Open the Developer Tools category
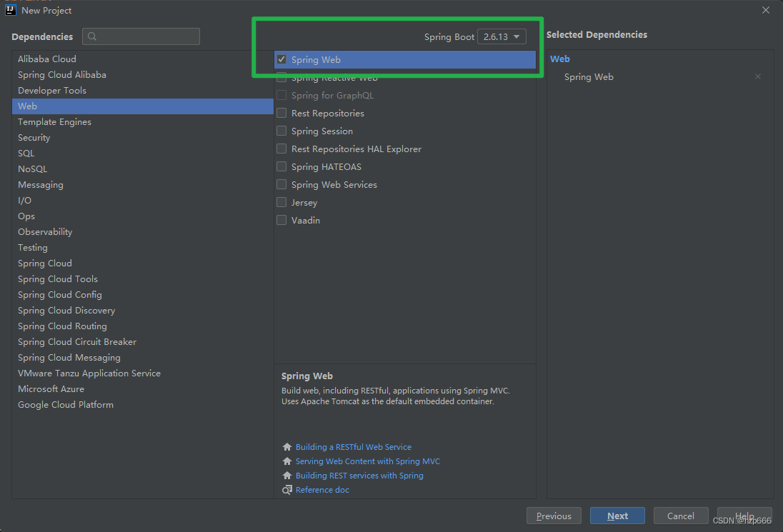Viewport: 783px width, 532px height. 143,90
